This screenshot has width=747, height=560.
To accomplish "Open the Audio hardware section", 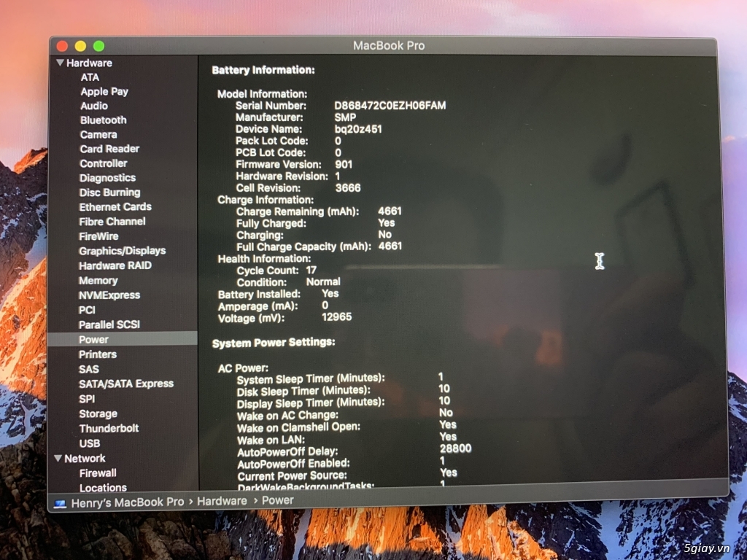I will pos(94,106).
